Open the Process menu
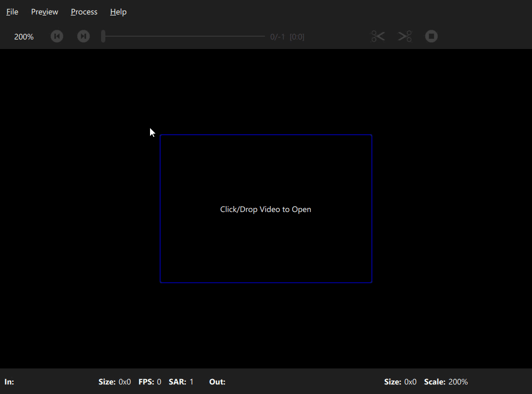Screen dimensions: 532x394 pos(84,12)
